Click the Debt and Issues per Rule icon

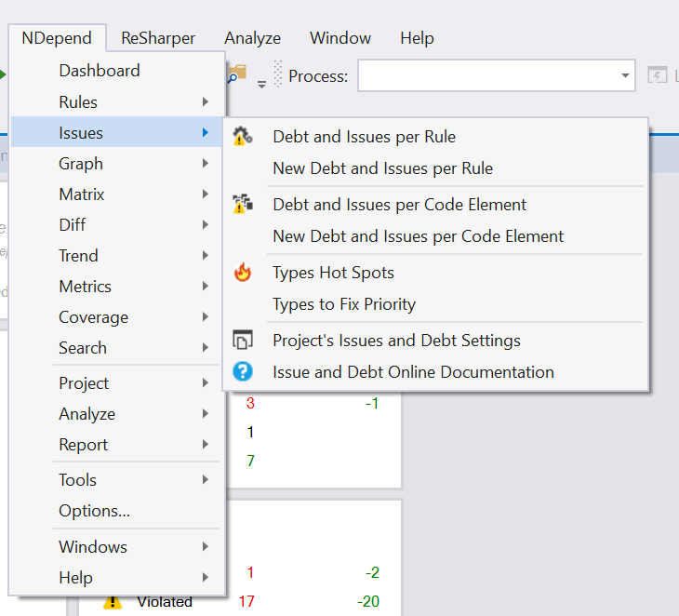coord(243,137)
